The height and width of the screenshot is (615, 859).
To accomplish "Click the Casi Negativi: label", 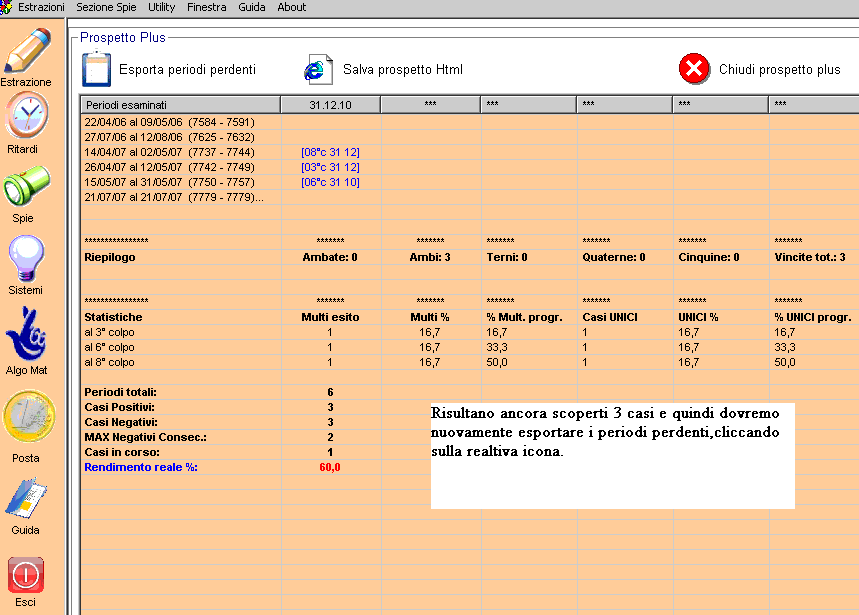I will tap(121, 422).
